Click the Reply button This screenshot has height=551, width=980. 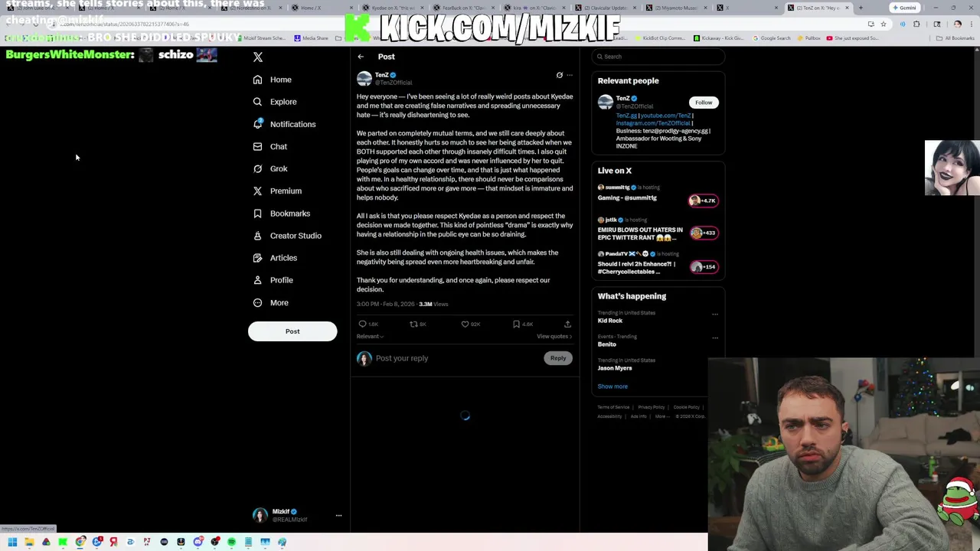coord(558,358)
